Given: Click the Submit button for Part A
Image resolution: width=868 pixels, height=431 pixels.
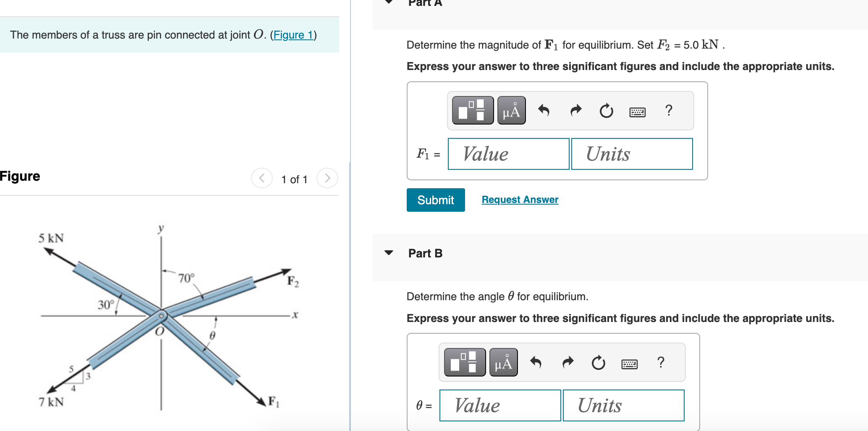Looking at the screenshot, I should 435,200.
